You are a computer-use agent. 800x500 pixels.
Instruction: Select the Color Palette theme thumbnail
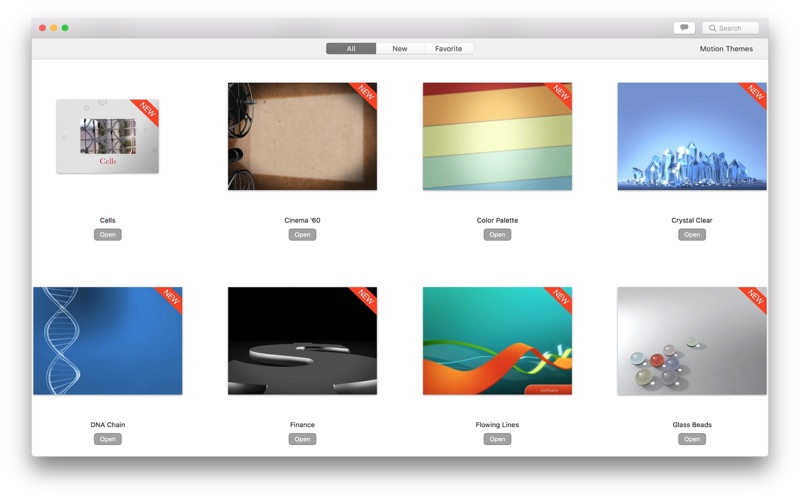tap(497, 136)
